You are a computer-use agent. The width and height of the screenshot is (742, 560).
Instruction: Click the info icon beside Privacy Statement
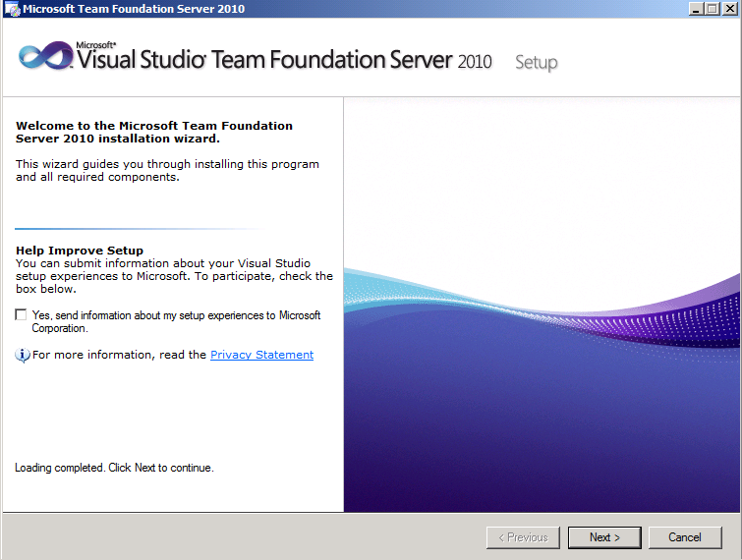click(23, 355)
